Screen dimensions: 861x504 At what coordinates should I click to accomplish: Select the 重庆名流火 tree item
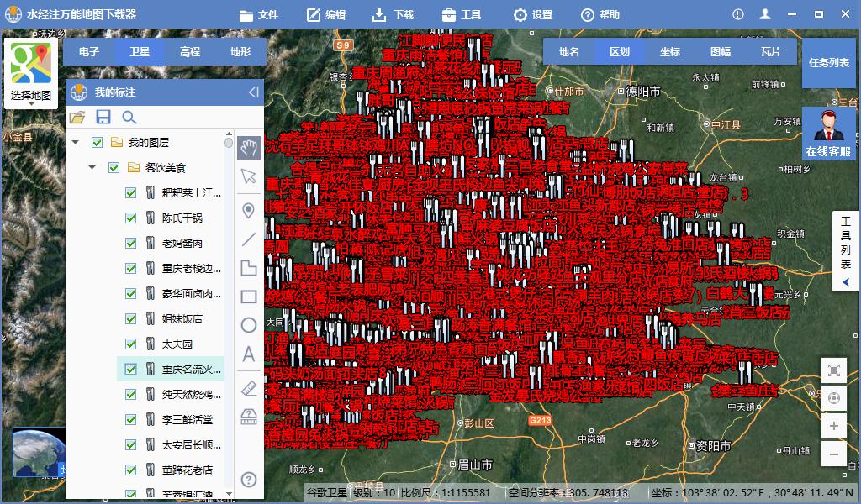click(170, 369)
